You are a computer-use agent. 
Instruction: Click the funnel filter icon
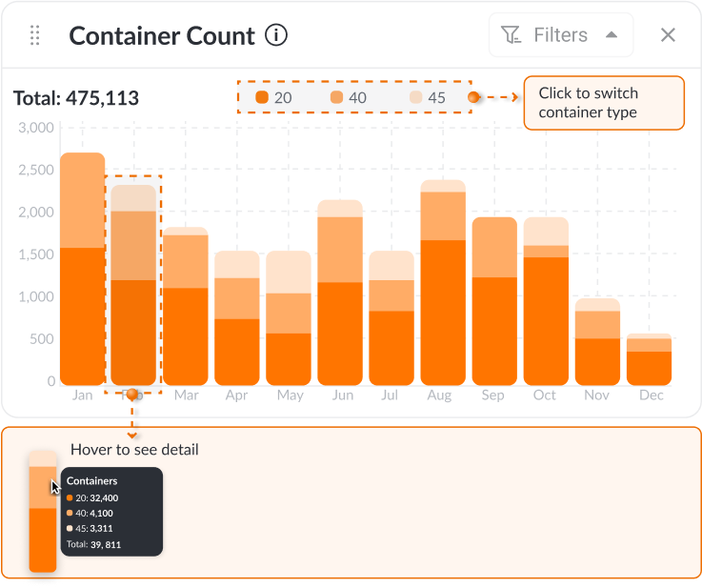point(511,35)
